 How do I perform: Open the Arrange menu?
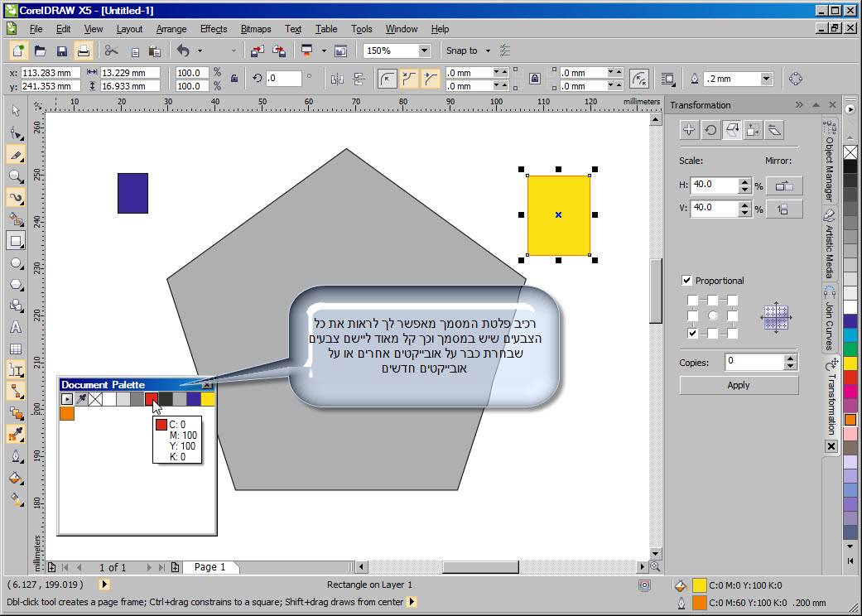point(171,29)
